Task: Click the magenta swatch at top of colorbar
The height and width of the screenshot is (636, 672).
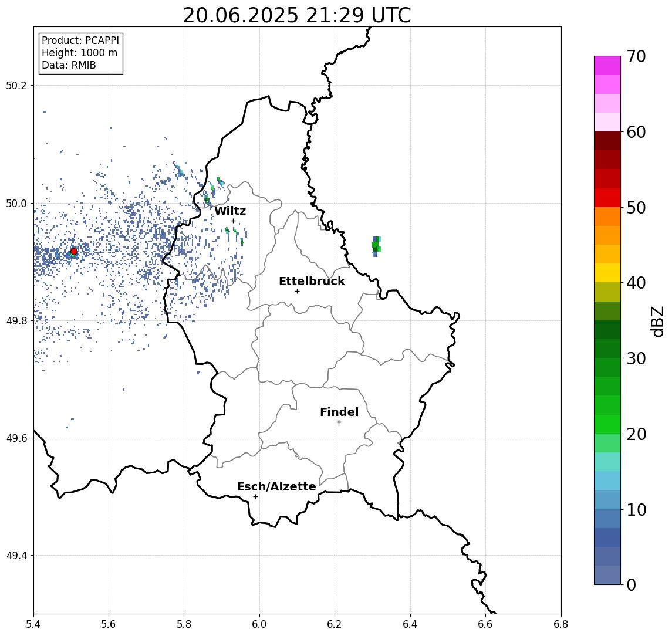Action: 607,66
